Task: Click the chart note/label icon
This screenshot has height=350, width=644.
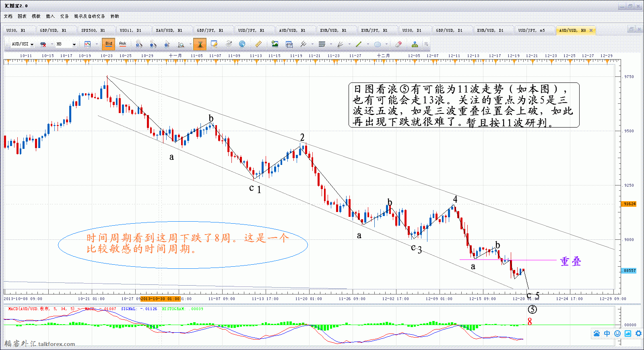Action: click(214, 44)
